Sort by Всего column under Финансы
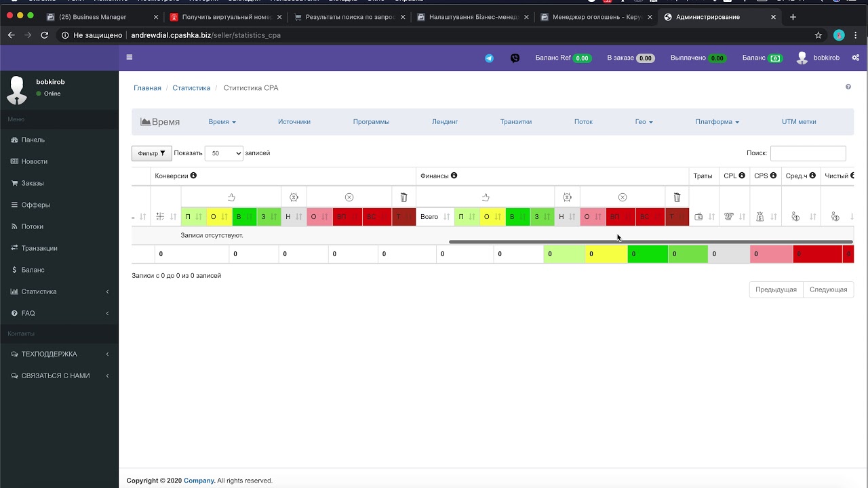Viewport: 868px width, 488px height. pos(435,217)
